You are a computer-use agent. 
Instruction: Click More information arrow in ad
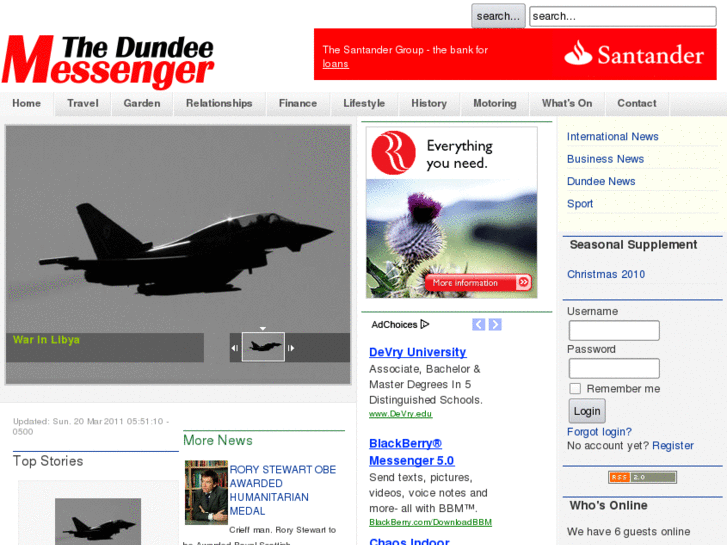pos(523,282)
